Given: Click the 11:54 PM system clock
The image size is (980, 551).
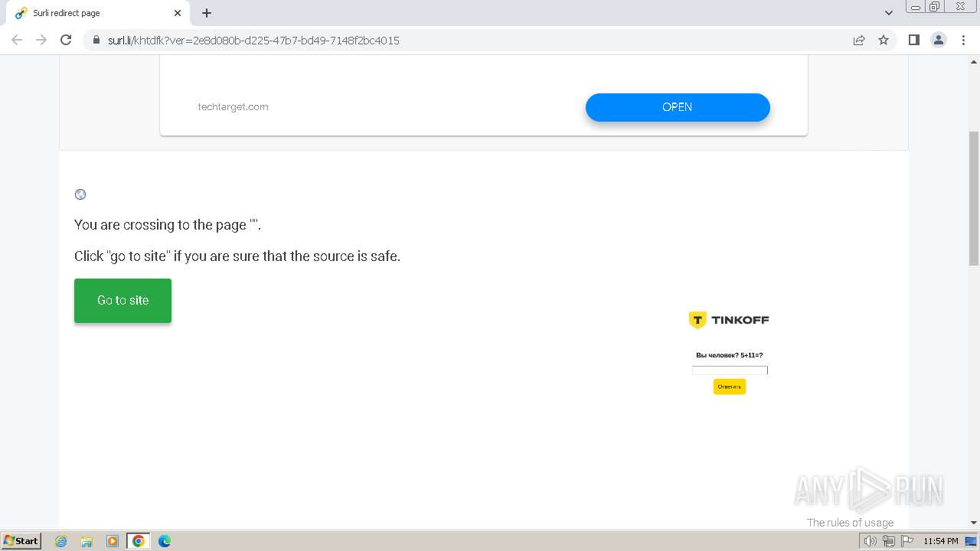Looking at the screenshot, I should (941, 541).
